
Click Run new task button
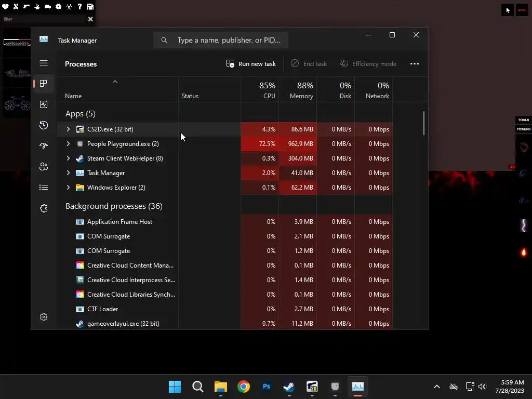(x=251, y=64)
